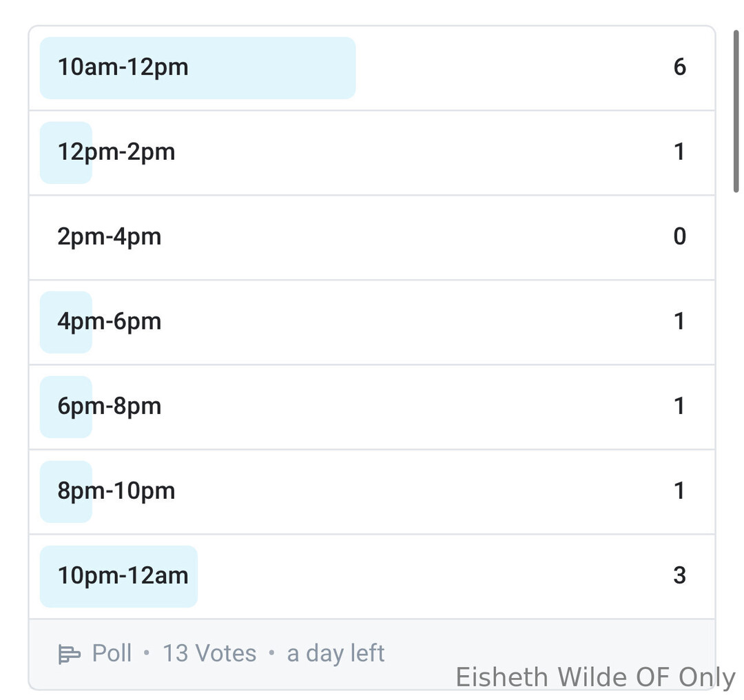Viewport: 744px width, 700px height.
Task: Click the "Eisheth Wilde OF Only" watermark text
Action: pyautogui.click(x=595, y=677)
